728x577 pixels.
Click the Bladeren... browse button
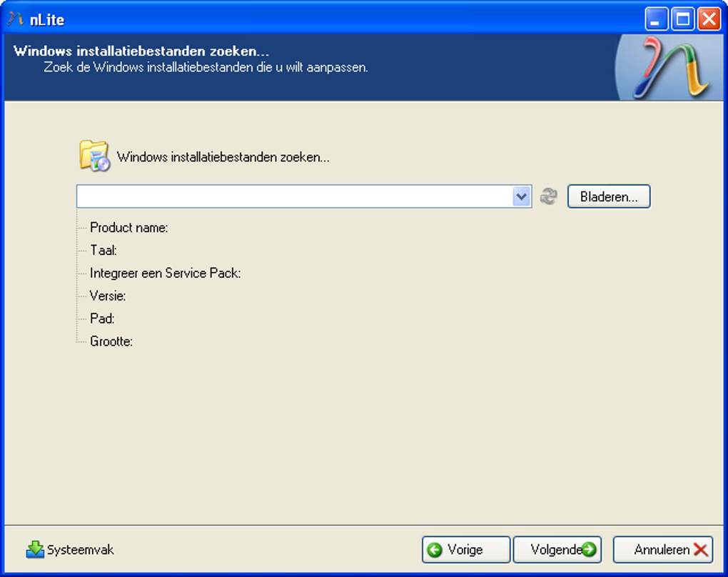pos(609,196)
